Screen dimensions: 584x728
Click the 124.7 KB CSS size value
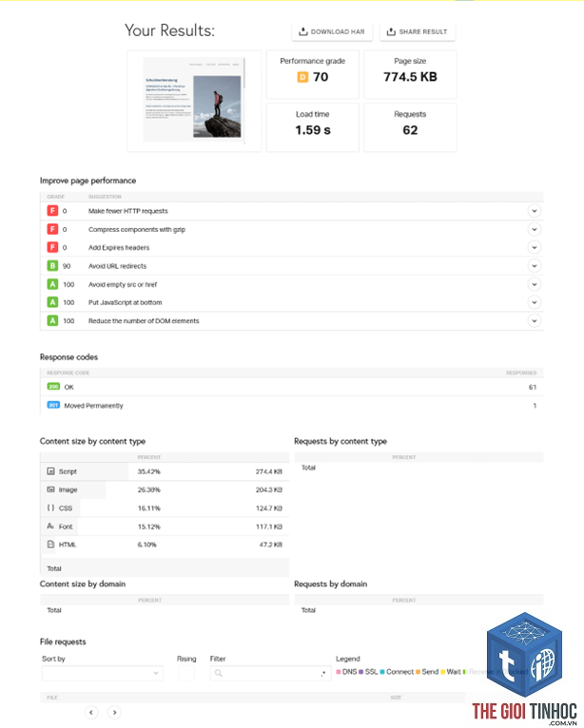pyautogui.click(x=268, y=508)
